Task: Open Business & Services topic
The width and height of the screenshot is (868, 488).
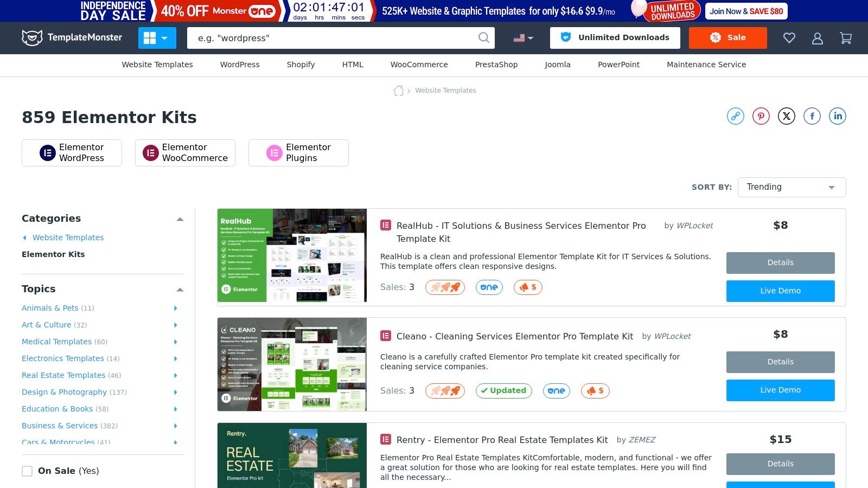Action: [x=60, y=426]
